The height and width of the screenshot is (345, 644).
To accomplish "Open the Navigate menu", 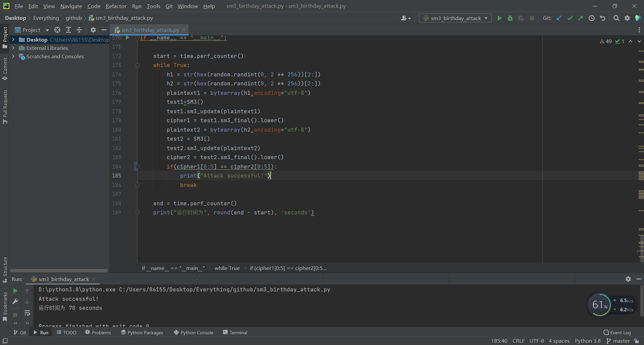I will (x=71, y=6).
